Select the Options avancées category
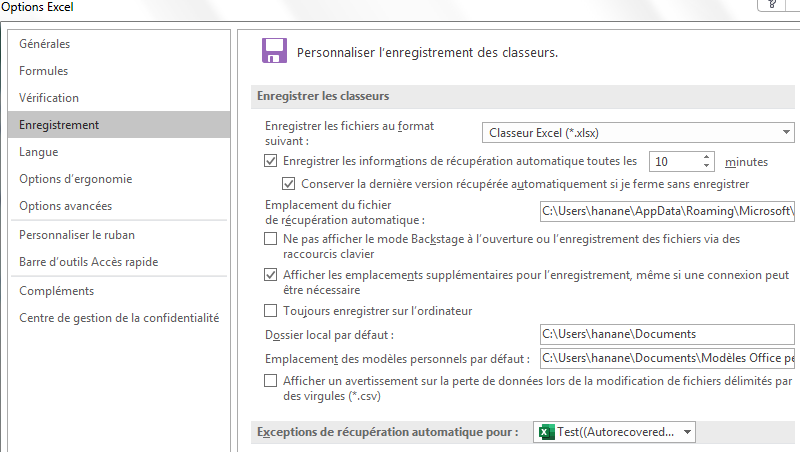 coord(66,206)
